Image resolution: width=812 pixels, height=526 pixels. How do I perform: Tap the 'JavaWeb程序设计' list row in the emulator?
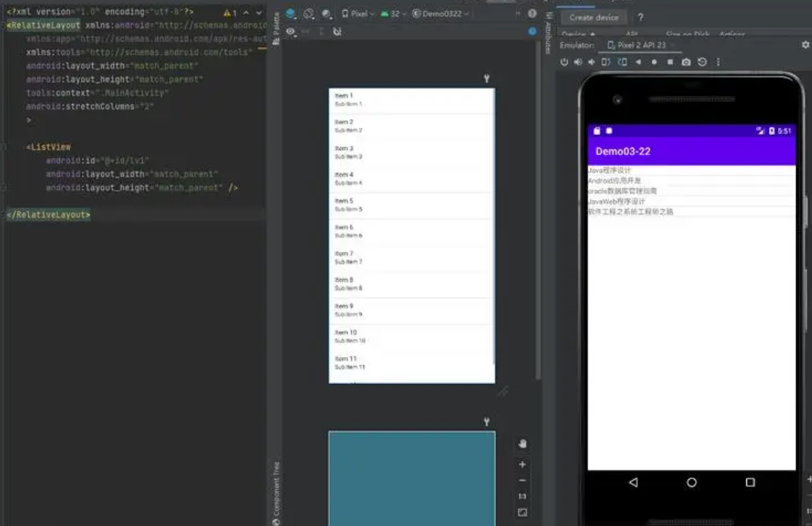(x=691, y=201)
